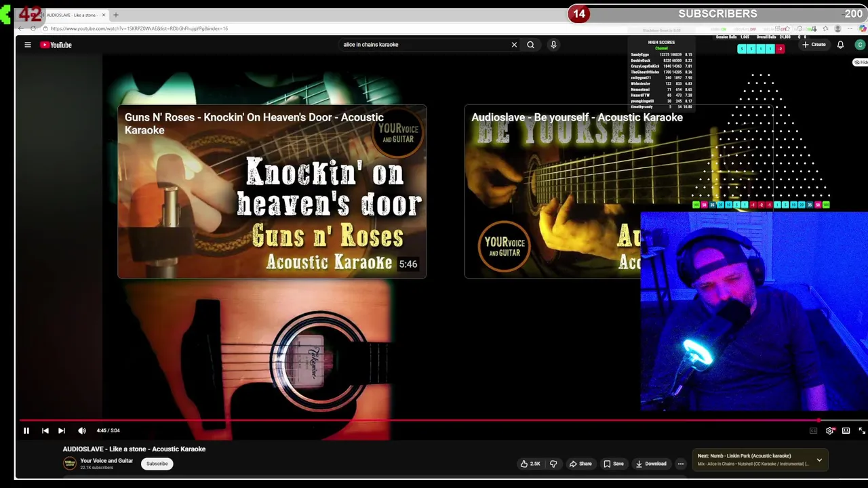Go to the YouTube home logo

click(x=56, y=45)
